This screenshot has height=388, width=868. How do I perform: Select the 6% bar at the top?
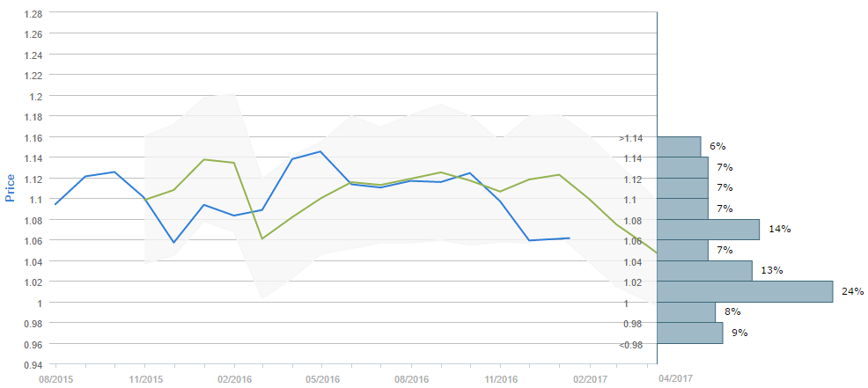click(679, 146)
